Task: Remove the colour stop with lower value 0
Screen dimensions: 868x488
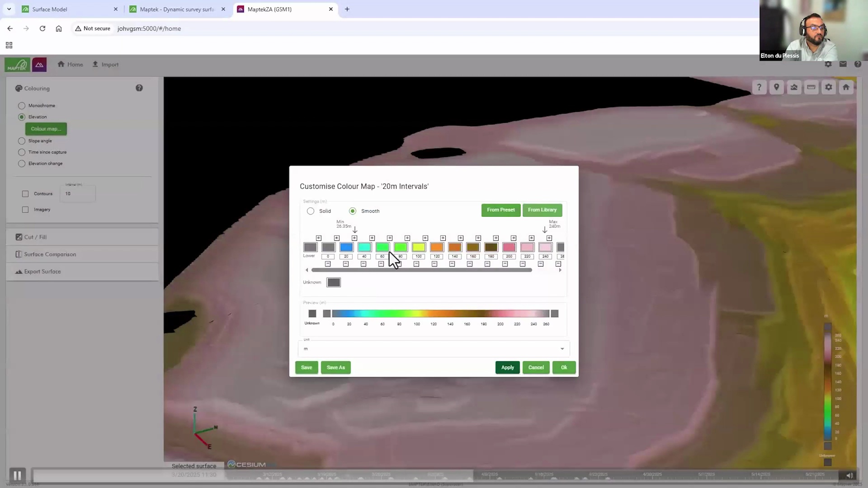Action: [x=328, y=264]
